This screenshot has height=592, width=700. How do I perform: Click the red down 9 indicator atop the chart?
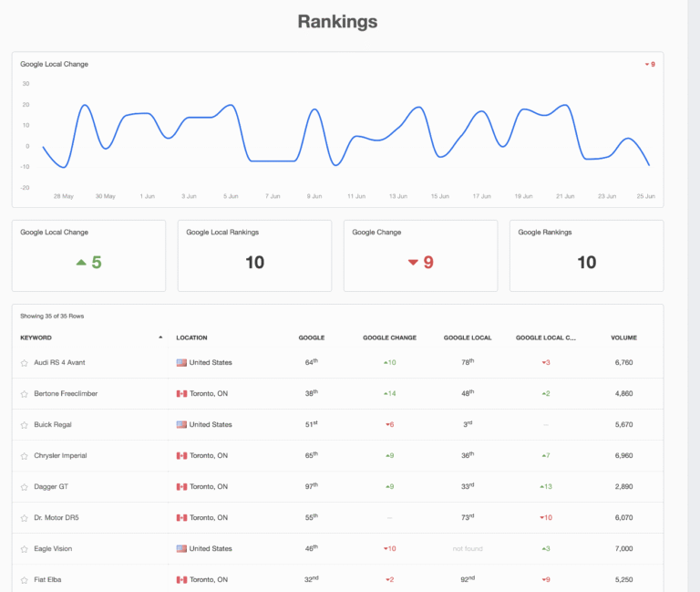click(650, 65)
